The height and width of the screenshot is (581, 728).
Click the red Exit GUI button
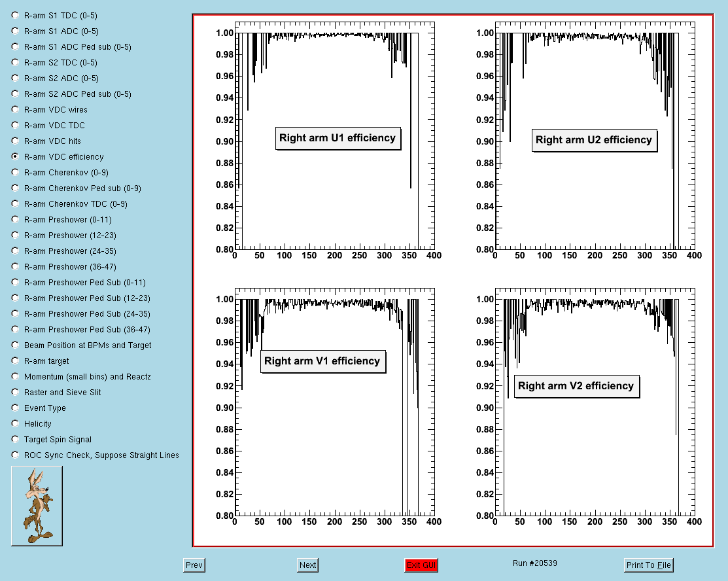(x=421, y=565)
